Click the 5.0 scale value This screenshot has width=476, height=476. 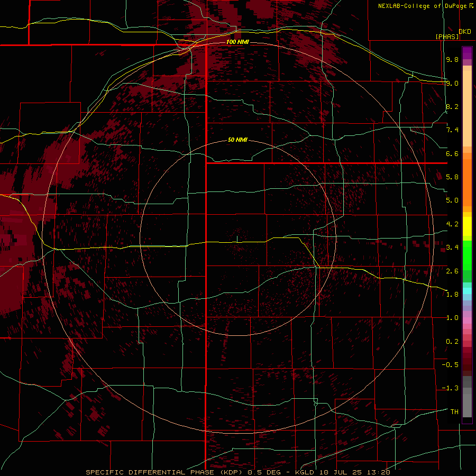[452, 200]
